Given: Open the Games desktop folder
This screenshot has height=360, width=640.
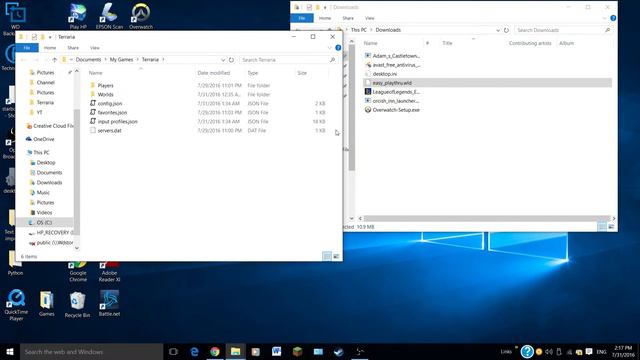Looking at the screenshot, I should click(47, 304).
